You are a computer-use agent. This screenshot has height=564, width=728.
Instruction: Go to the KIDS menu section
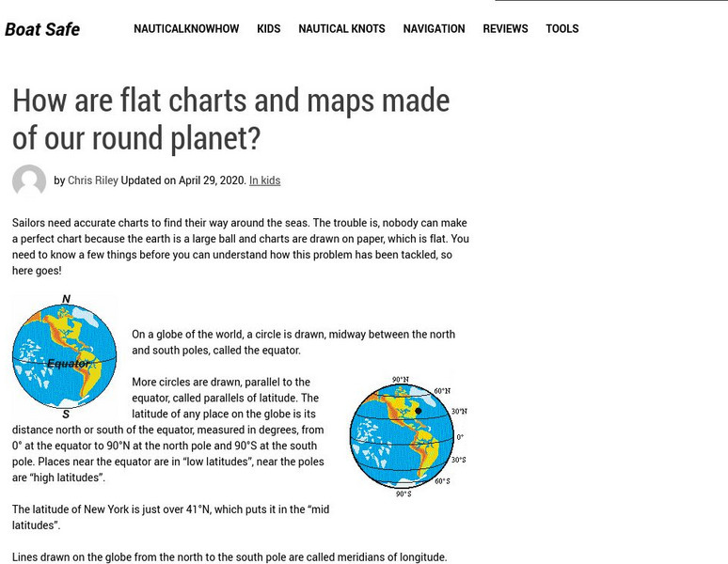(x=269, y=29)
